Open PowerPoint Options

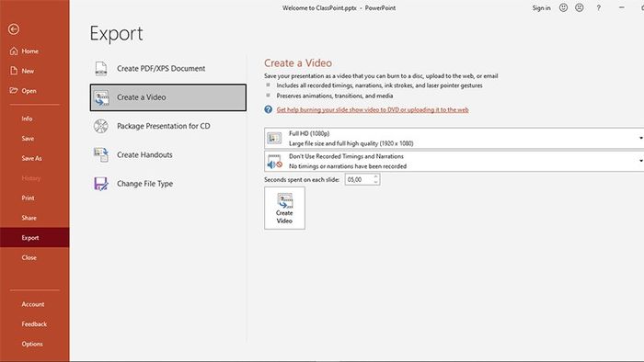pos(32,344)
